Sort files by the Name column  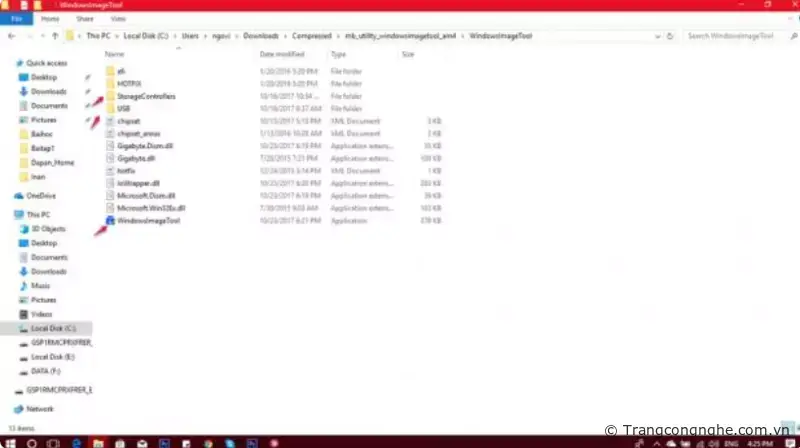pos(115,54)
